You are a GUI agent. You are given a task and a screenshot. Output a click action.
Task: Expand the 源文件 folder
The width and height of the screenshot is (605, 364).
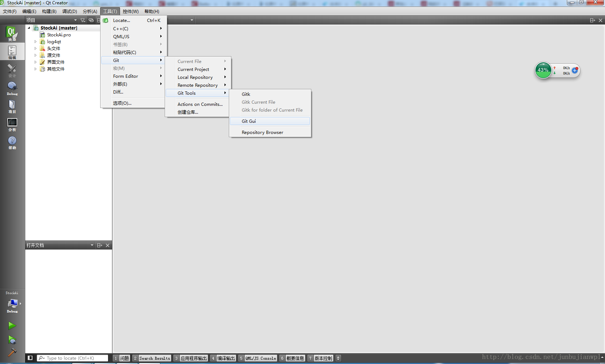(x=35, y=55)
